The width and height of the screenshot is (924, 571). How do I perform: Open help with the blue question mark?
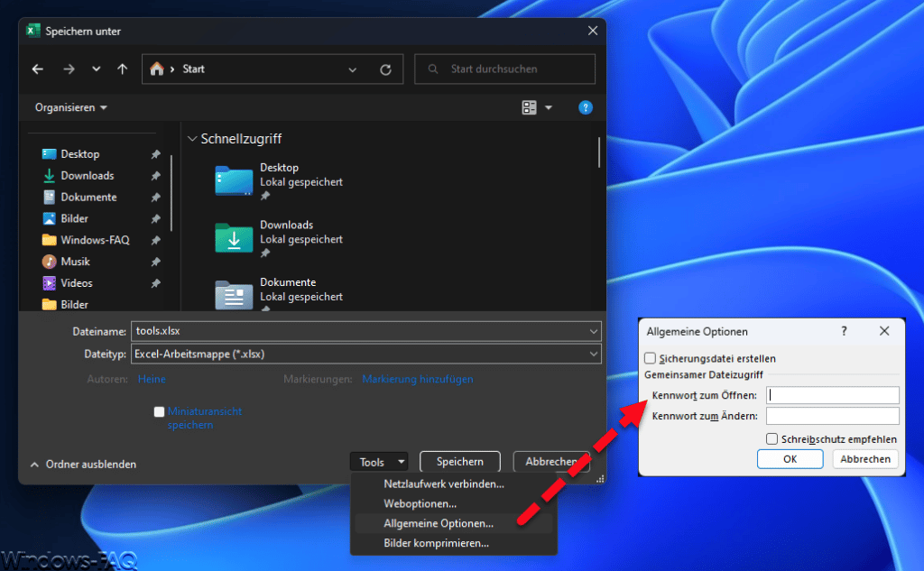pos(585,107)
